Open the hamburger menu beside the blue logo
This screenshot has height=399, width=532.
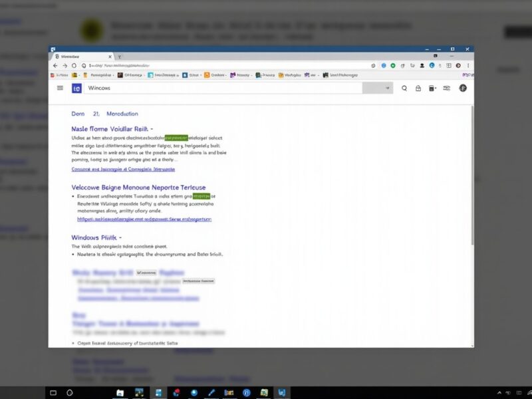click(60, 88)
